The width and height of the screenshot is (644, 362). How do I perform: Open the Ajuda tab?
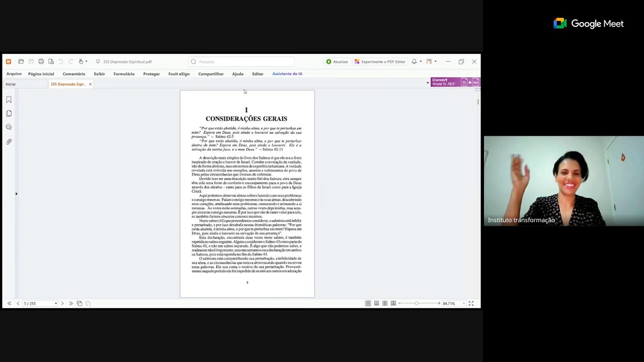pos(237,74)
